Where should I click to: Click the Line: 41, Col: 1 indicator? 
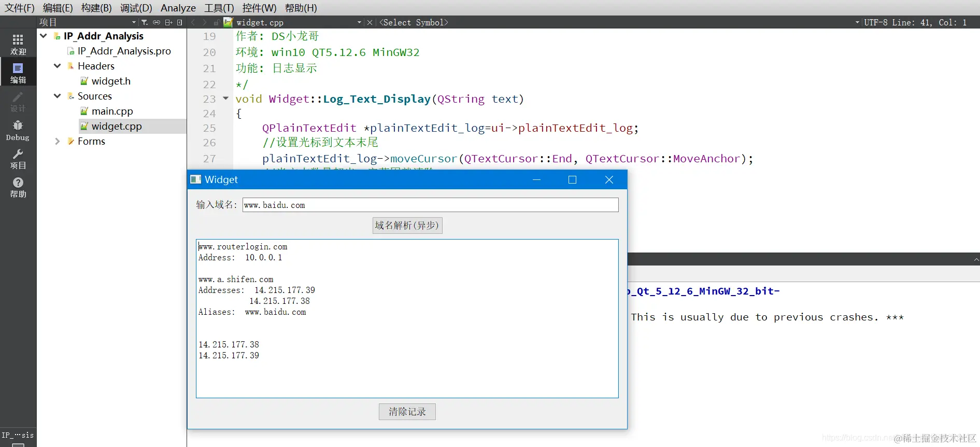pyautogui.click(x=929, y=22)
